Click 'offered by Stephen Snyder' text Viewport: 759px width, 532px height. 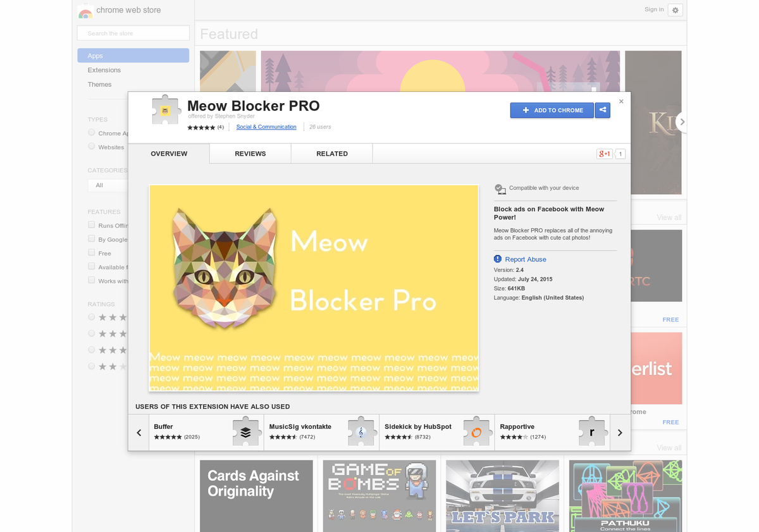tap(221, 116)
